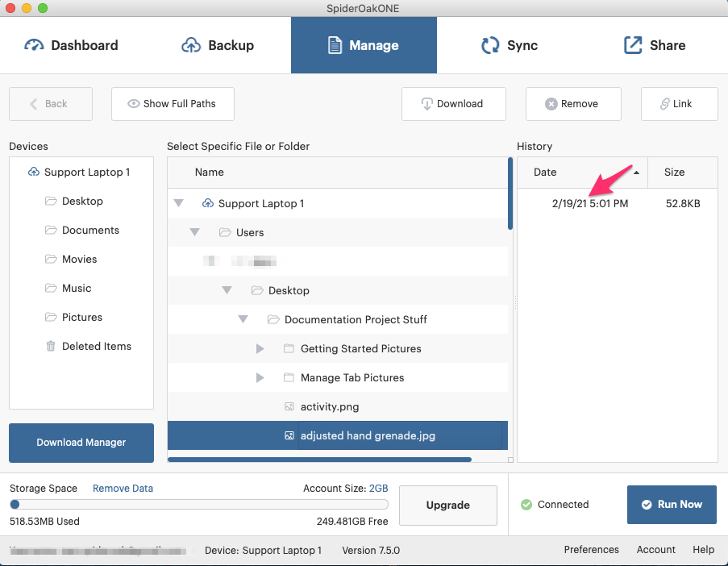Click the Movies folder icon in Devices
The width and height of the screenshot is (728, 566).
pyautogui.click(x=51, y=260)
